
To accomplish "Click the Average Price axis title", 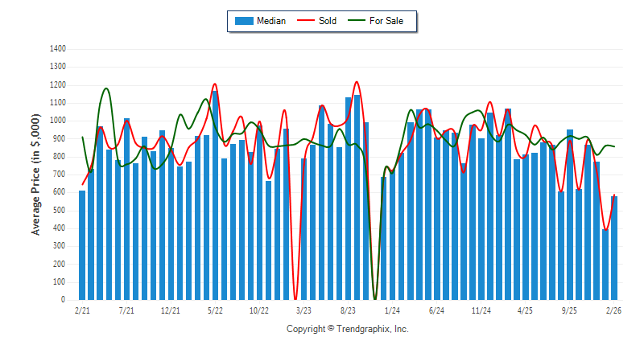I will (35, 174).
